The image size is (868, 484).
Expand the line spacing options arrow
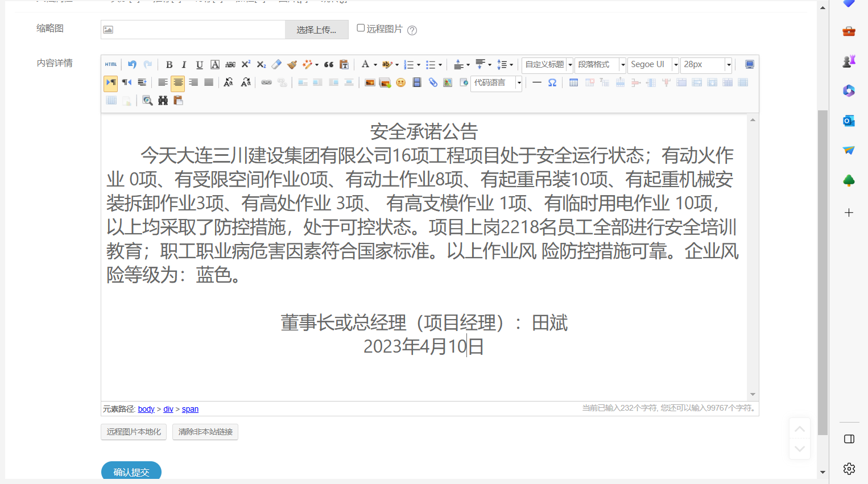(x=511, y=65)
